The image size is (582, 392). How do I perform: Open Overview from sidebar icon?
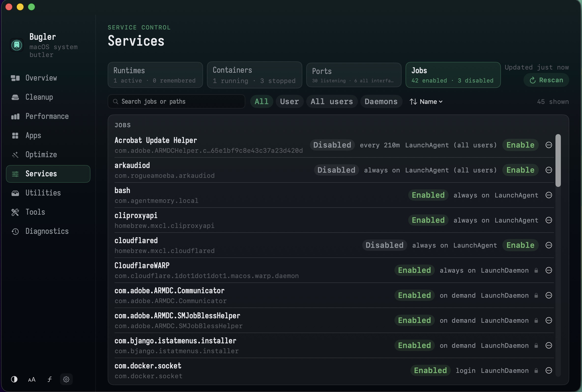click(x=15, y=78)
